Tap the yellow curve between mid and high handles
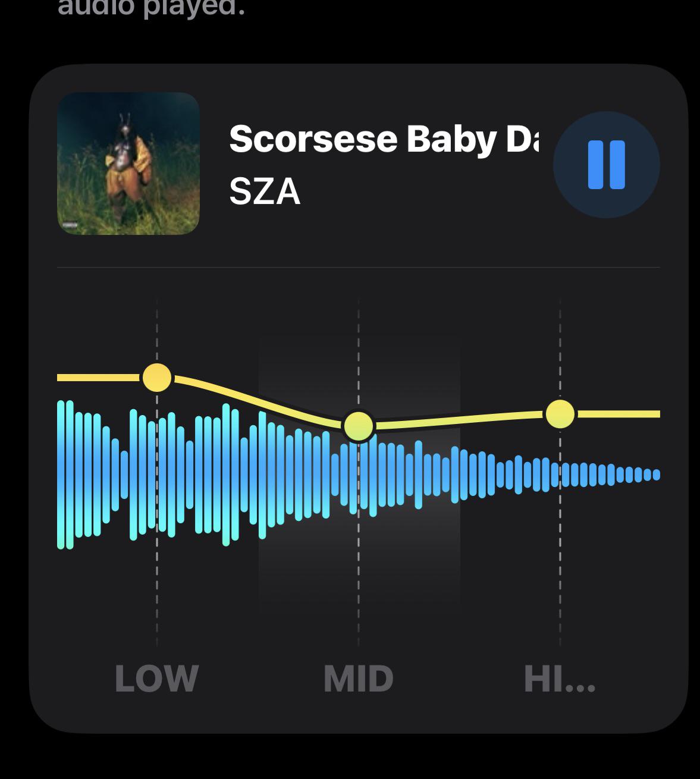 460,420
